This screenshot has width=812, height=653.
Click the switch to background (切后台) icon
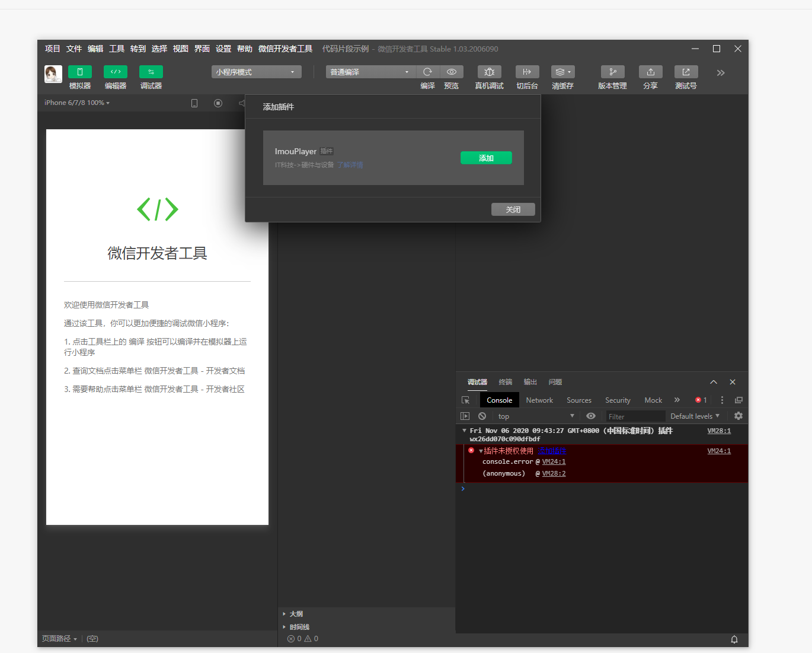527,72
